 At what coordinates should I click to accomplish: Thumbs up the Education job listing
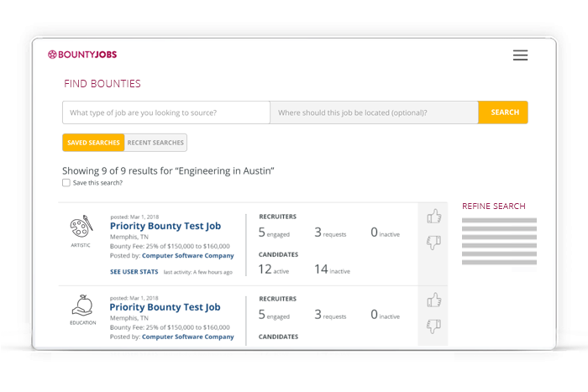coord(434,300)
